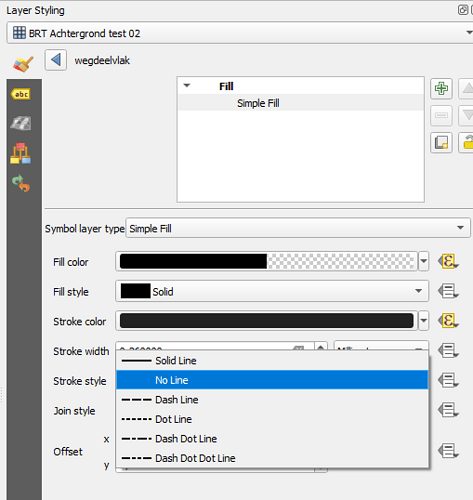This screenshot has height=500, width=473.
Task: Choose Dot Line stroke style
Action: 272,419
